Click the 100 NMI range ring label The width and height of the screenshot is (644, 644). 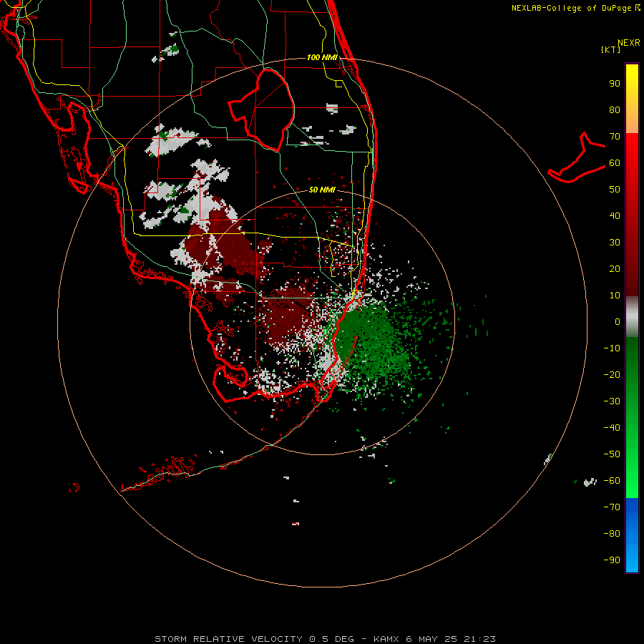pyautogui.click(x=322, y=57)
